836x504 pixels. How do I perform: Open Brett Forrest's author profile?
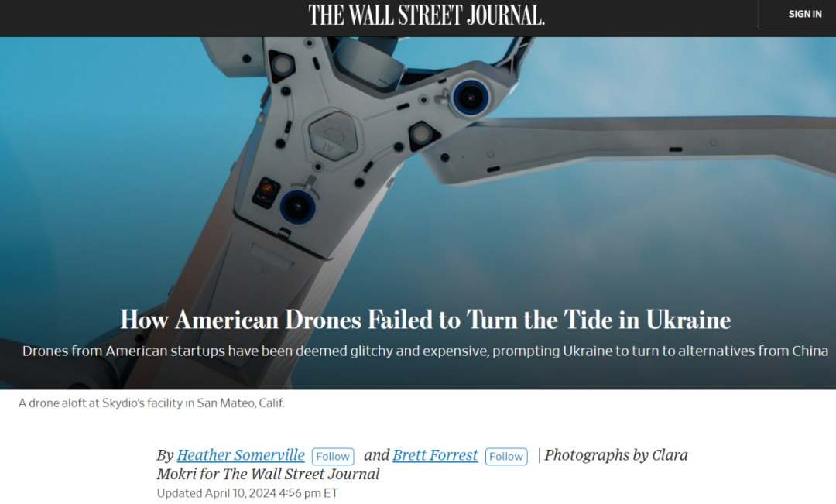coord(435,455)
